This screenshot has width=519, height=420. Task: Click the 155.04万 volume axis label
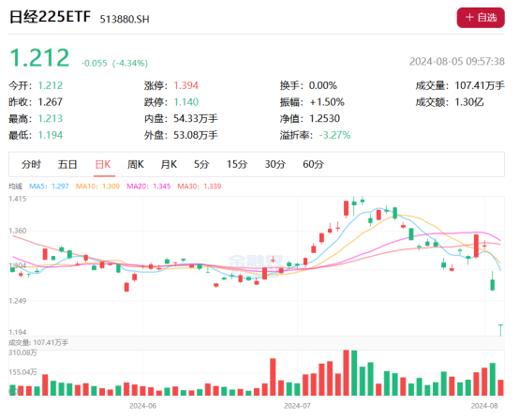(x=22, y=372)
